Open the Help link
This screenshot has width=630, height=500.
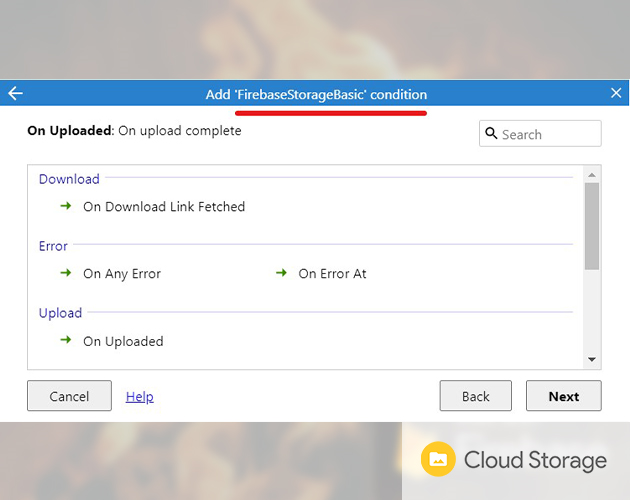[x=139, y=397]
